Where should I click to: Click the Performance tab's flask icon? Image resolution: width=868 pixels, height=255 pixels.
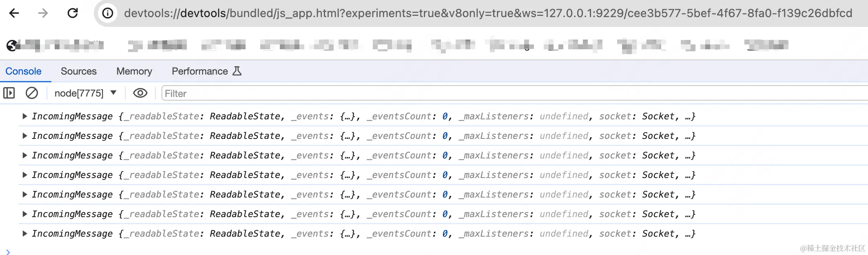(x=237, y=71)
